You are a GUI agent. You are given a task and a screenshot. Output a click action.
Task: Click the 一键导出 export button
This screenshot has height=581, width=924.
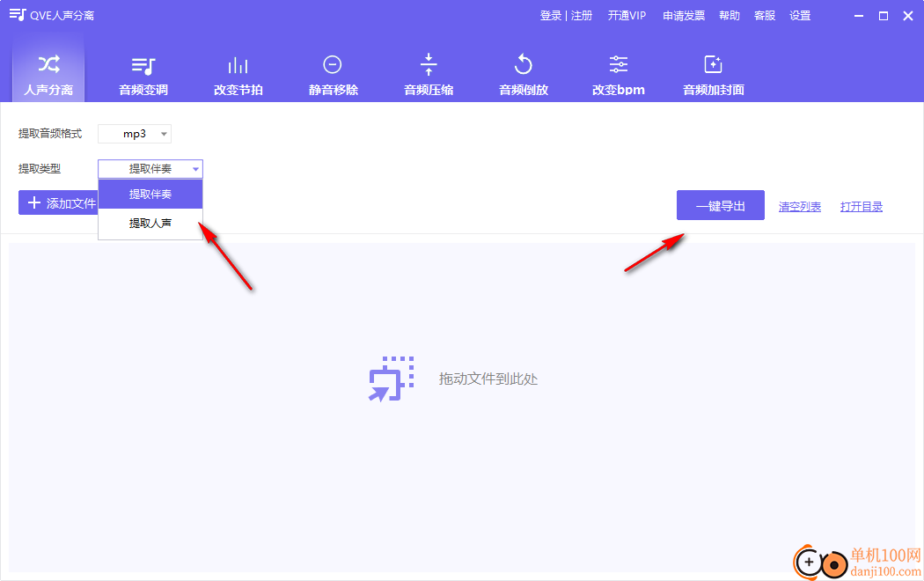click(x=720, y=206)
